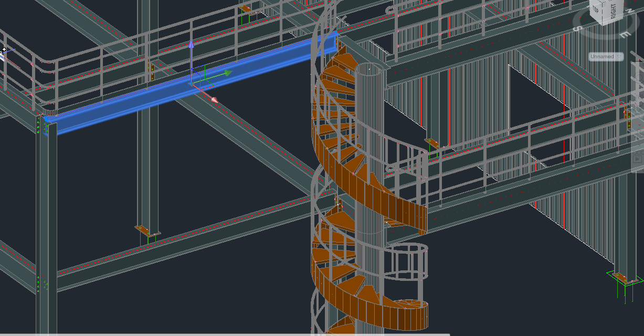Activate the SteeringWheel on the navigation bar
Viewport: 644px width, 336px height.
(639, 77)
